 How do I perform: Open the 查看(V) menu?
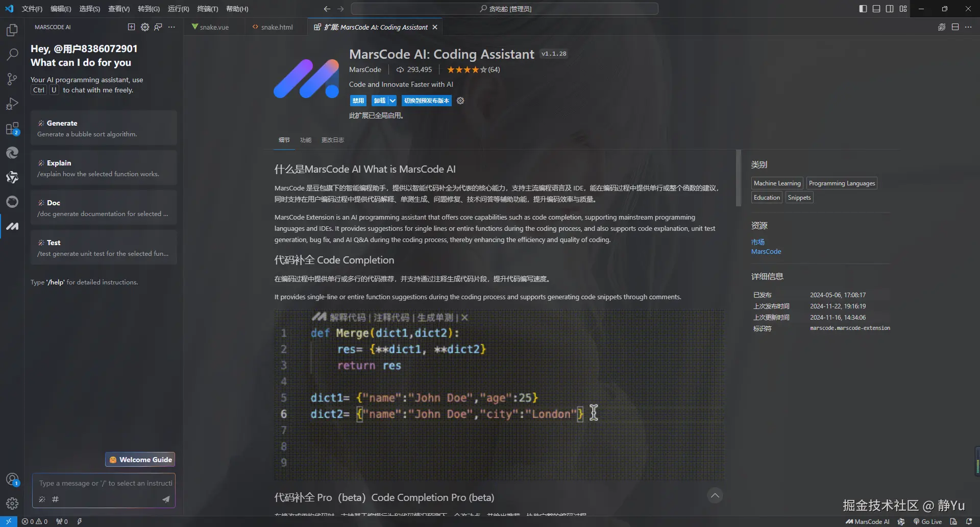point(119,9)
